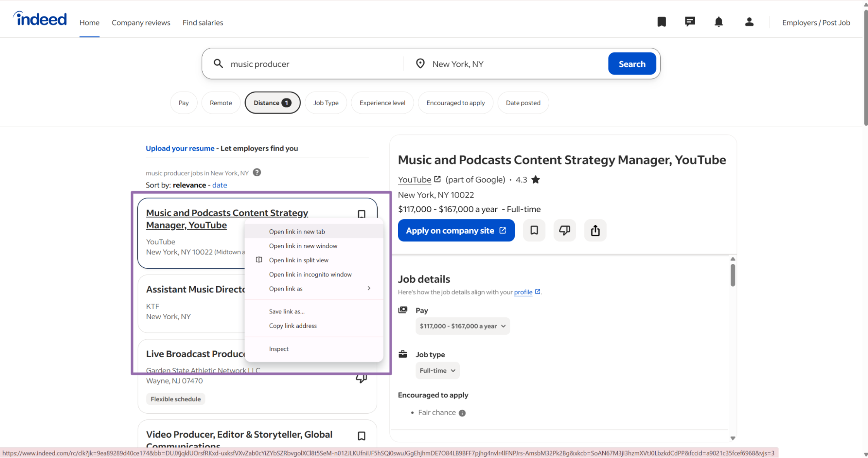Click Apply on company site button

[456, 230]
